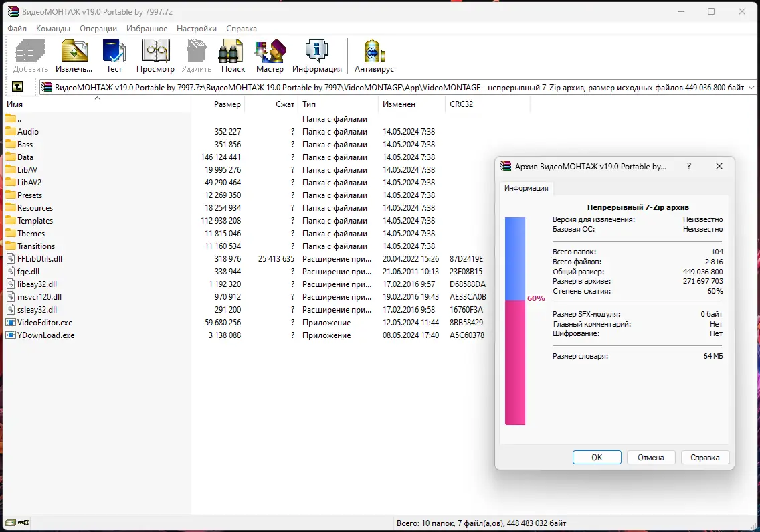The image size is (760, 532).
Task: Open the address path dropdown arrow
Action: 751,87
